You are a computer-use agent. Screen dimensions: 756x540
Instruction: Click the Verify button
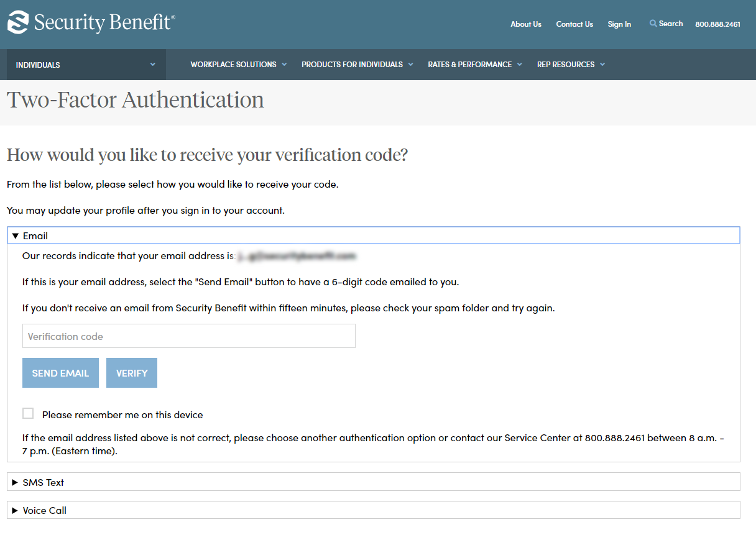[132, 373]
